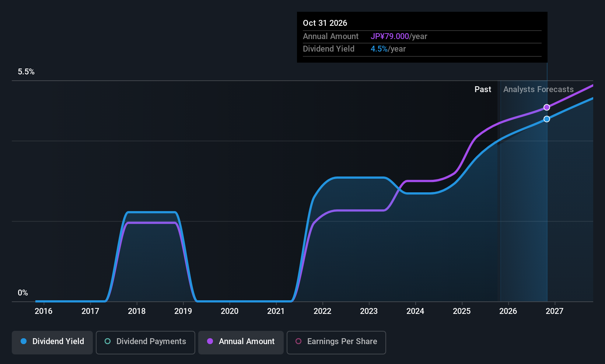
Task: Click the Past region label
Action: (483, 90)
